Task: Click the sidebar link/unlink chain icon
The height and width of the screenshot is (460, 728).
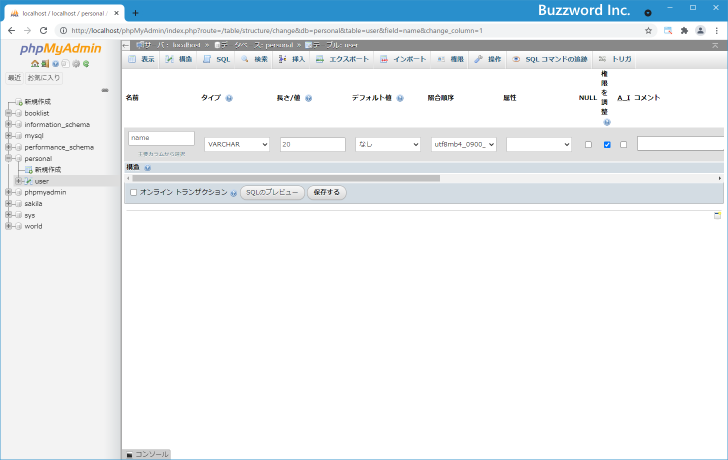Action: 105,90
